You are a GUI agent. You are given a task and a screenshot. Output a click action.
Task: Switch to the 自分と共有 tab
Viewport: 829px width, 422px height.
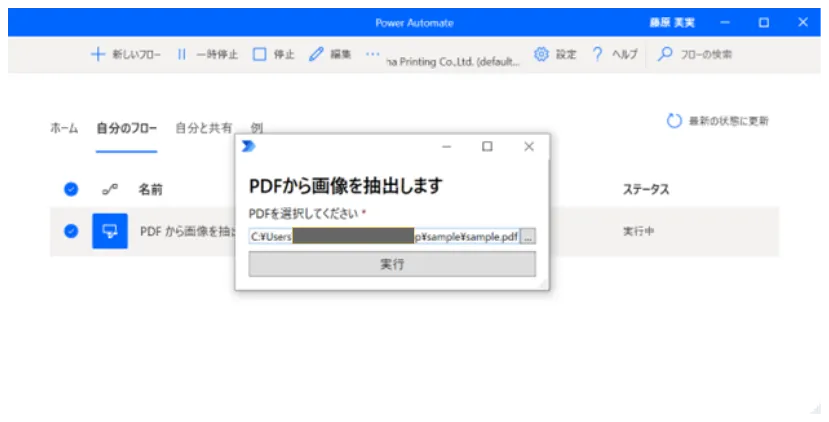pyautogui.click(x=204, y=129)
